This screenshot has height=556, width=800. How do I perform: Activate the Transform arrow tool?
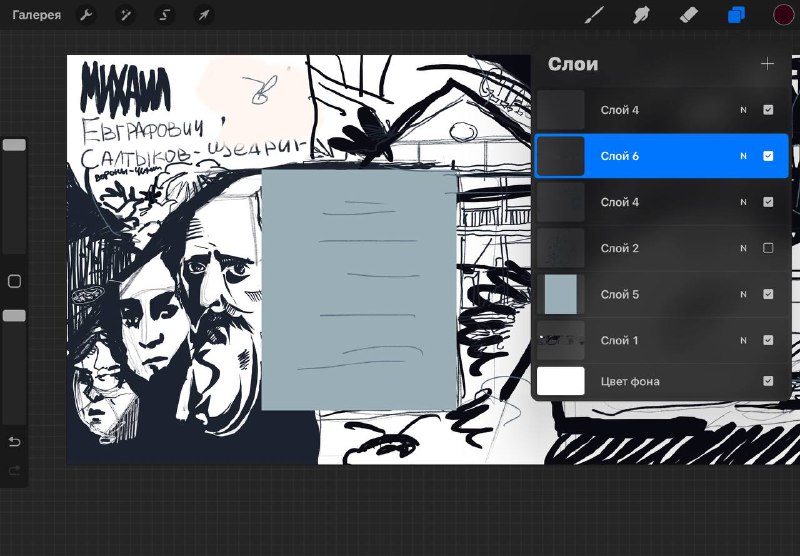click(x=204, y=15)
